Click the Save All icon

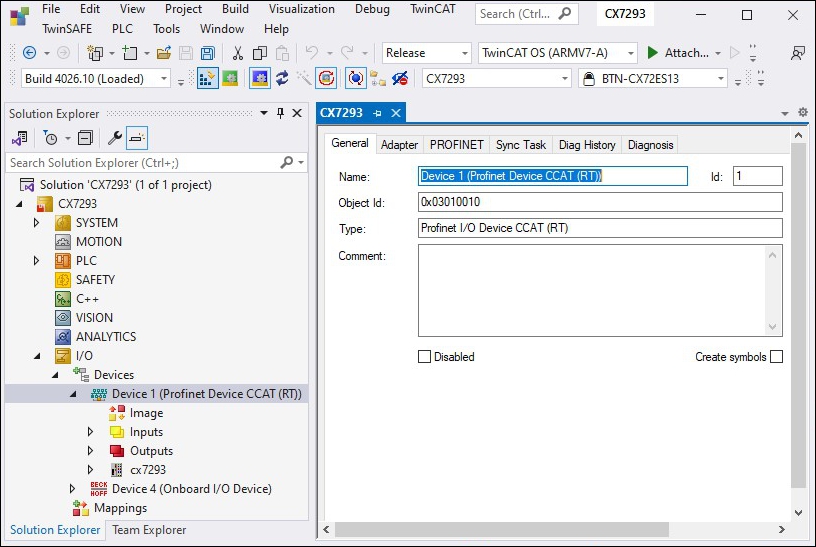[207, 53]
